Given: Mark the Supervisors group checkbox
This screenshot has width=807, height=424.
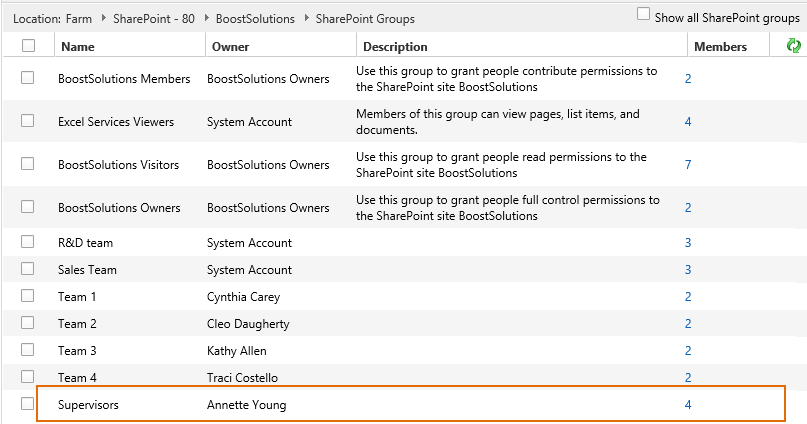Looking at the screenshot, I should 28,405.
